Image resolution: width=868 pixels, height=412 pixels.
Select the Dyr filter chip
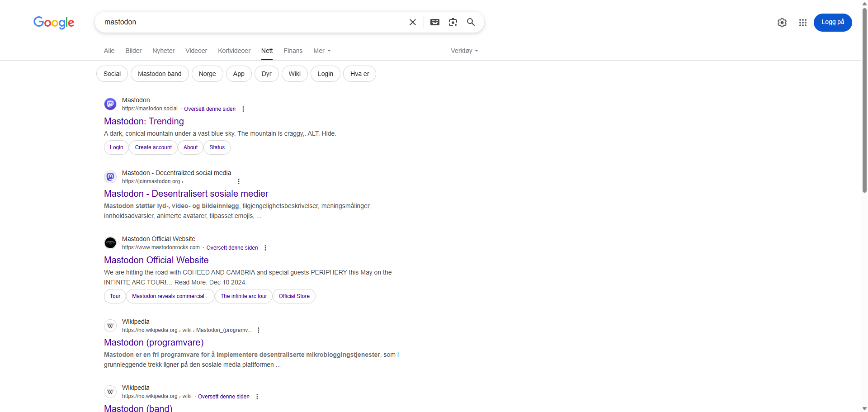(267, 74)
